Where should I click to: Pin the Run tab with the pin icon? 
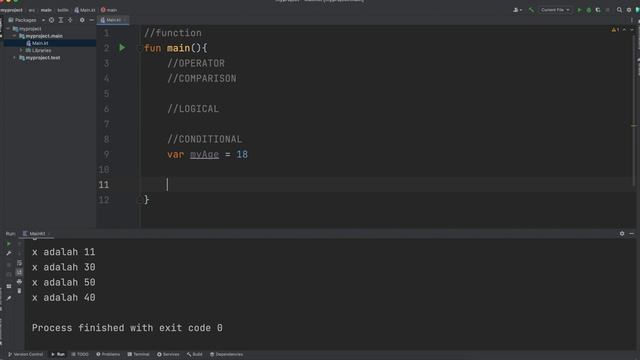pos(9,298)
